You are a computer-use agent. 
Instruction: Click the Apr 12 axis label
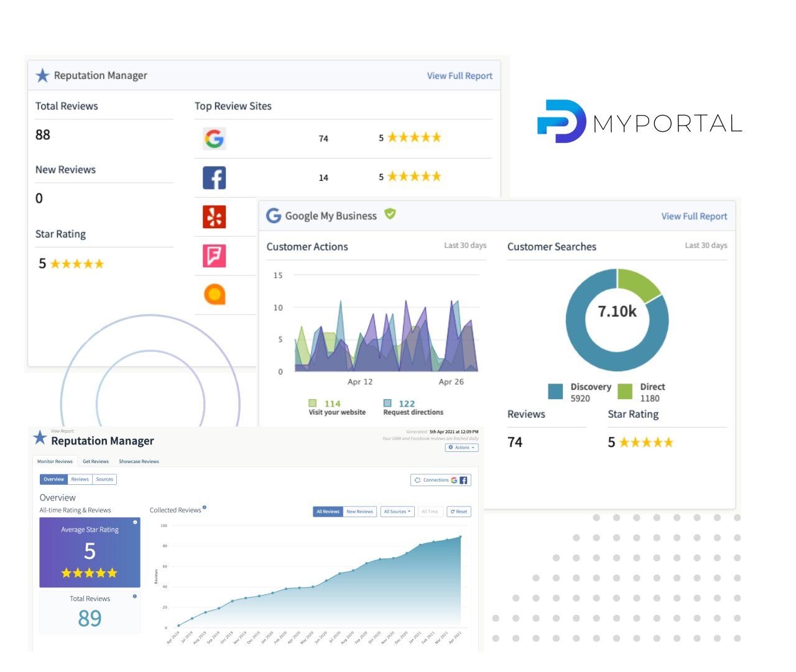[x=360, y=382]
